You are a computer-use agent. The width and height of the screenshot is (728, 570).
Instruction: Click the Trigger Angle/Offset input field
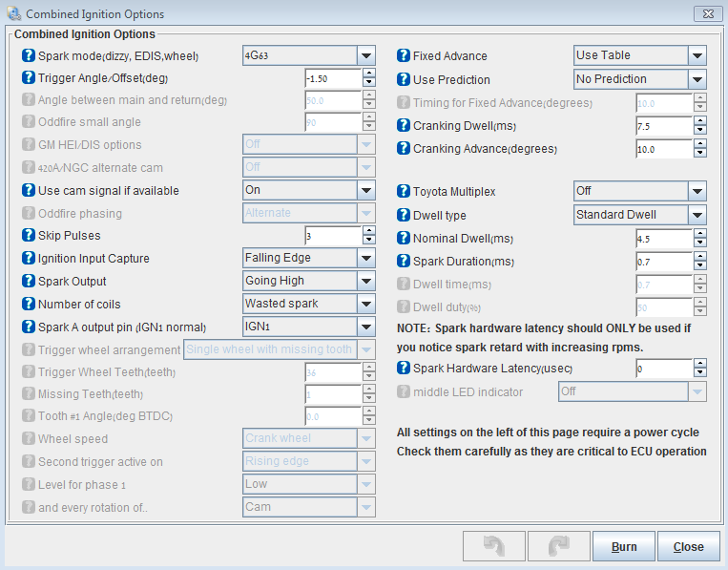(333, 78)
